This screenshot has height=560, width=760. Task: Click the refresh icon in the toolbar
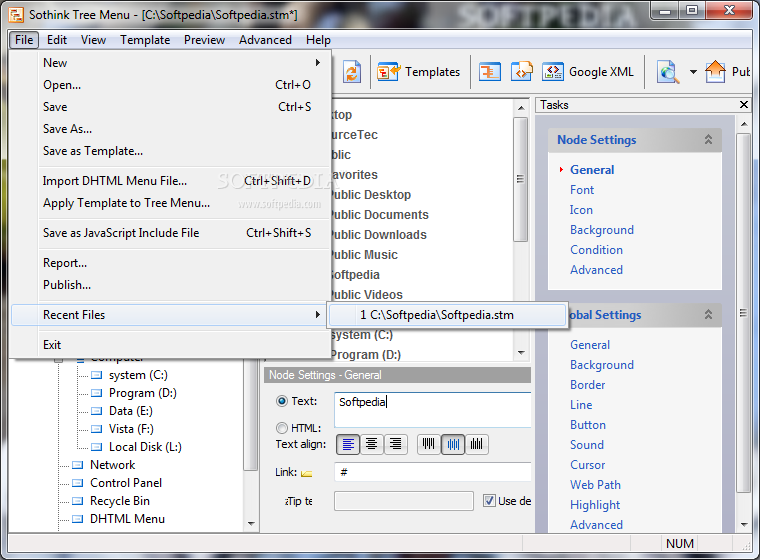pyautogui.click(x=352, y=72)
